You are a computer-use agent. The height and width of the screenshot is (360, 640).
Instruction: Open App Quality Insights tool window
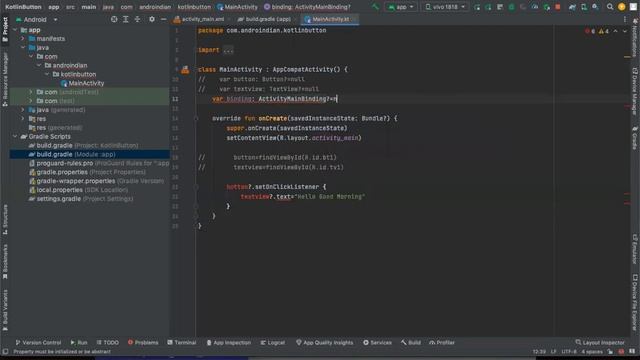click(324, 342)
